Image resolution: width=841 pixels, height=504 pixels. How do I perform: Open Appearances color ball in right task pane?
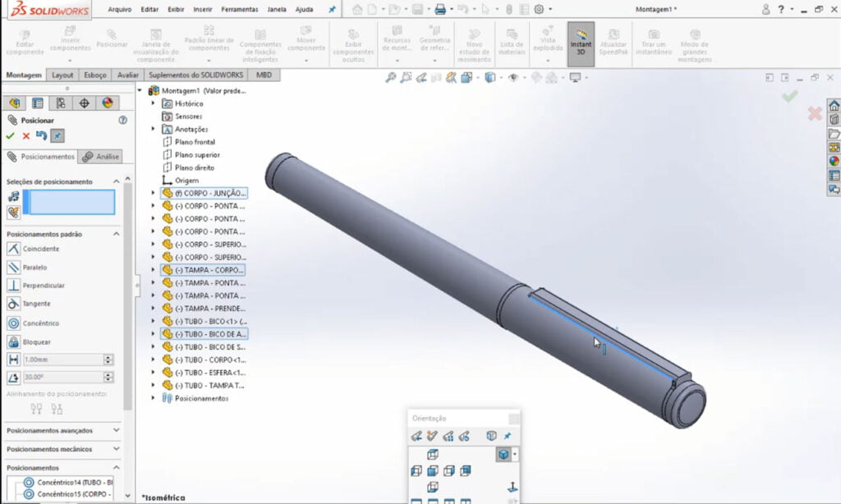834,161
